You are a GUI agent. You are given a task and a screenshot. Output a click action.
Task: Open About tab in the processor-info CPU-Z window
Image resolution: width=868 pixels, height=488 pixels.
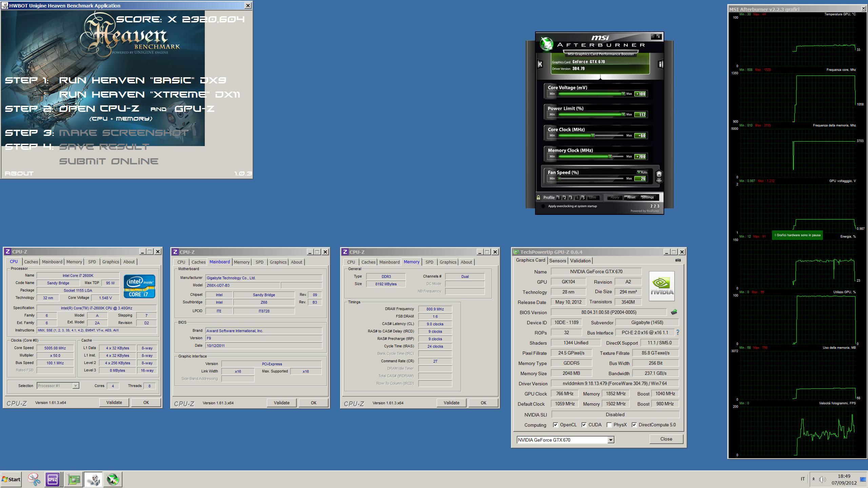click(129, 262)
